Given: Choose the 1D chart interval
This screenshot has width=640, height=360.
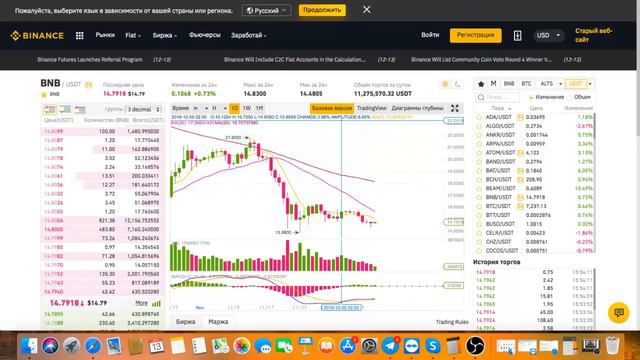Looking at the screenshot, I should click(x=234, y=108).
